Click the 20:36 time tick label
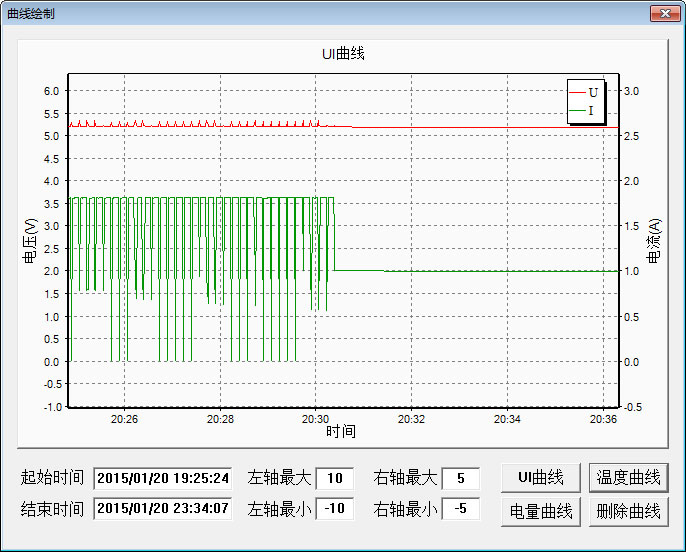Screen dimensions: 686x552 tap(603, 419)
